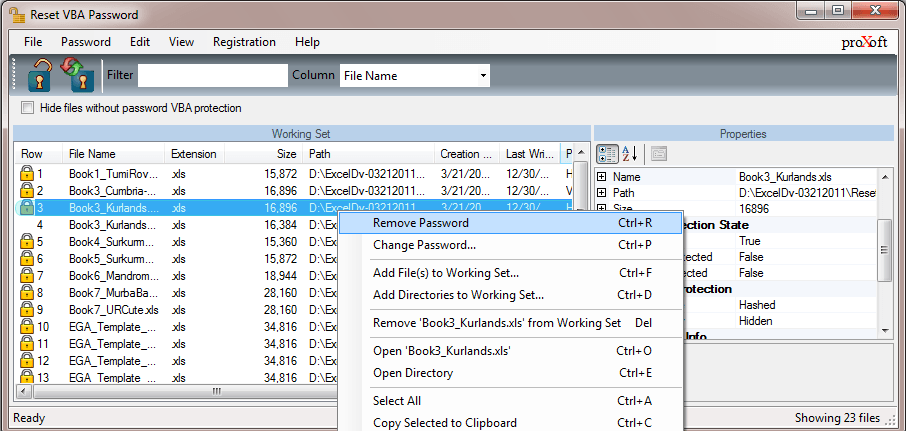Sort by the Path column header

(x=369, y=154)
